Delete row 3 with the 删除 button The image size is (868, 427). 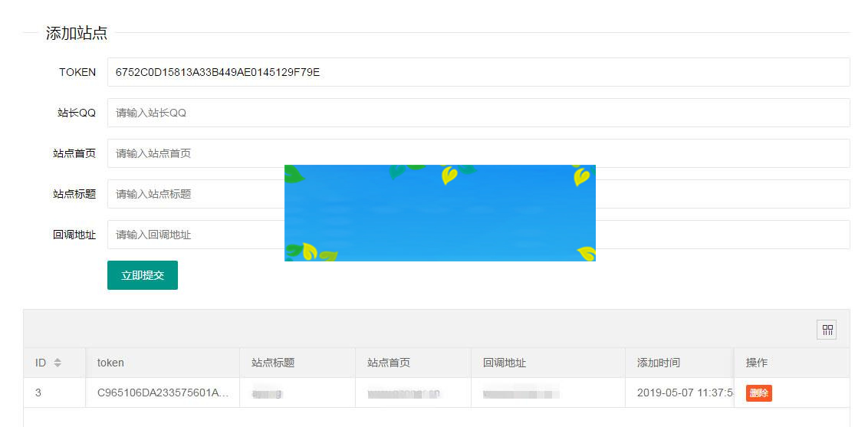(758, 393)
